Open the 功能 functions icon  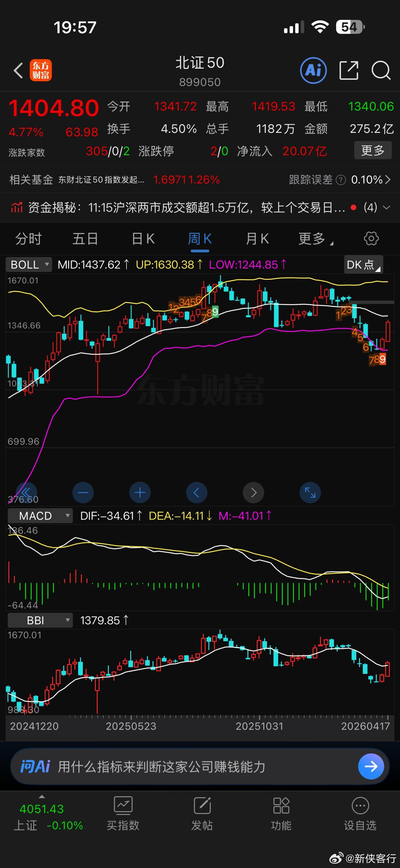tap(281, 806)
